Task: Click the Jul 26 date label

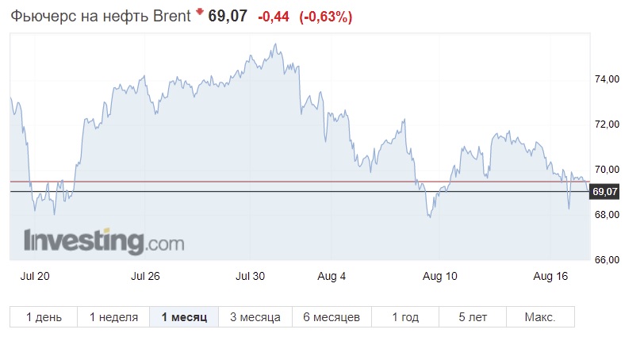Action: tap(145, 276)
